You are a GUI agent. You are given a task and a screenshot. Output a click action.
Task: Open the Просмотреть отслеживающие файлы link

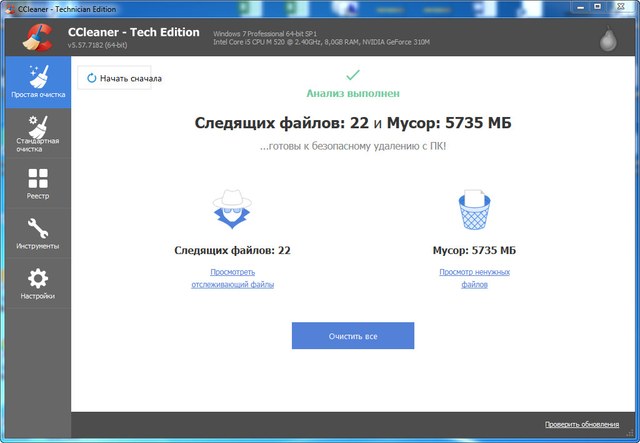[x=232, y=278]
